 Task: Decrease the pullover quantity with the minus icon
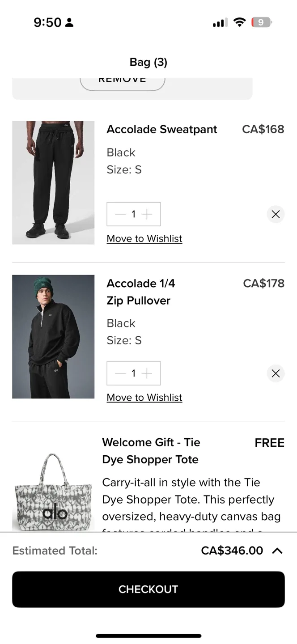(x=119, y=373)
